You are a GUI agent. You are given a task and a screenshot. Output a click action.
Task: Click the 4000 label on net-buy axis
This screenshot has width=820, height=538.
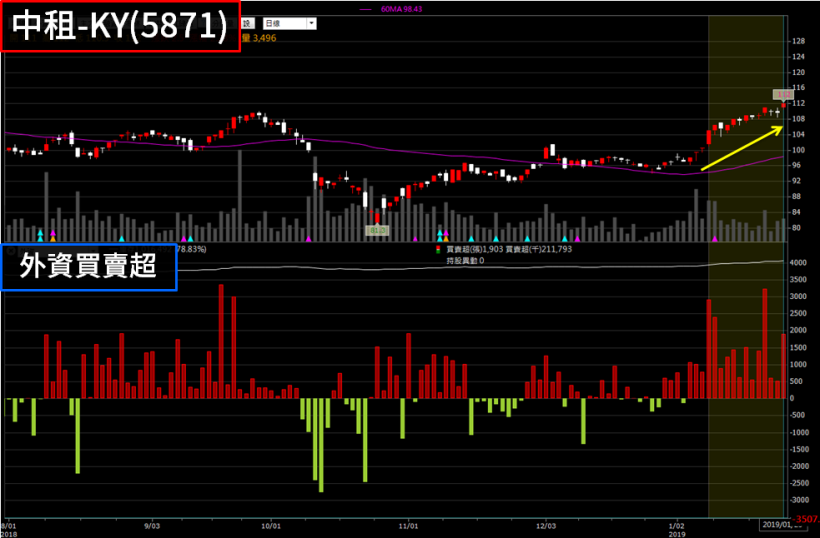point(798,263)
